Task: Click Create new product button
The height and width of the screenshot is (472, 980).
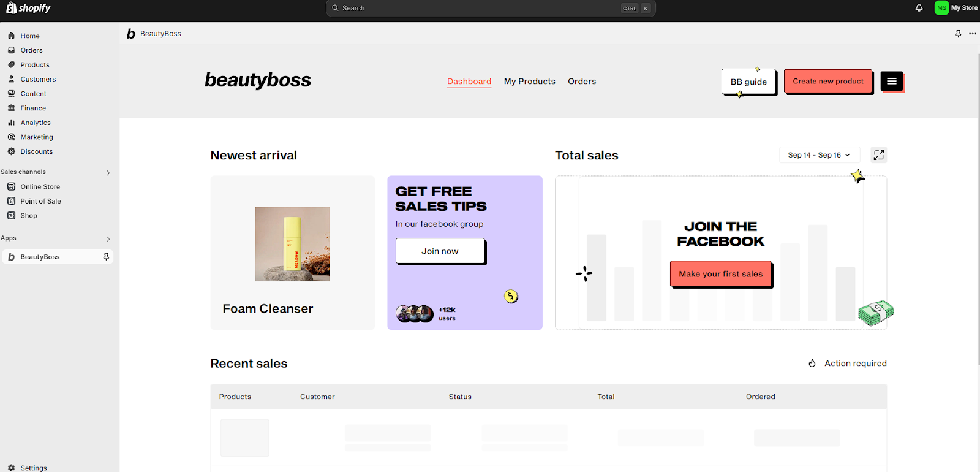Action: pos(828,81)
